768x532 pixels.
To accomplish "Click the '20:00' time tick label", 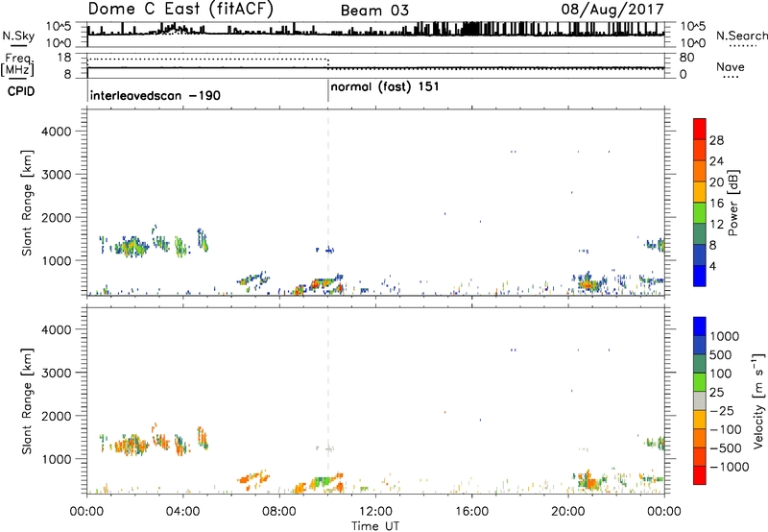I will 567,511.
